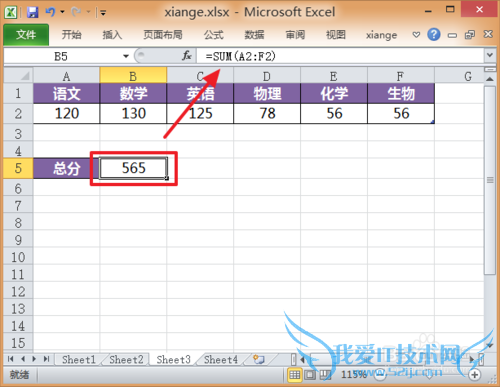This screenshot has width=500, height=387.
Task: Close the workbook window with inner X
Action: (488, 34)
